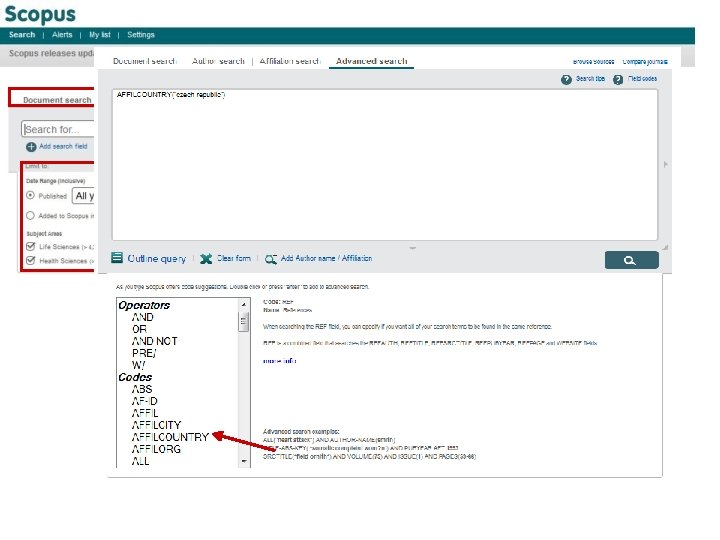The height and width of the screenshot is (540, 720).
Task: Select the W/ operator
Action: point(138,365)
